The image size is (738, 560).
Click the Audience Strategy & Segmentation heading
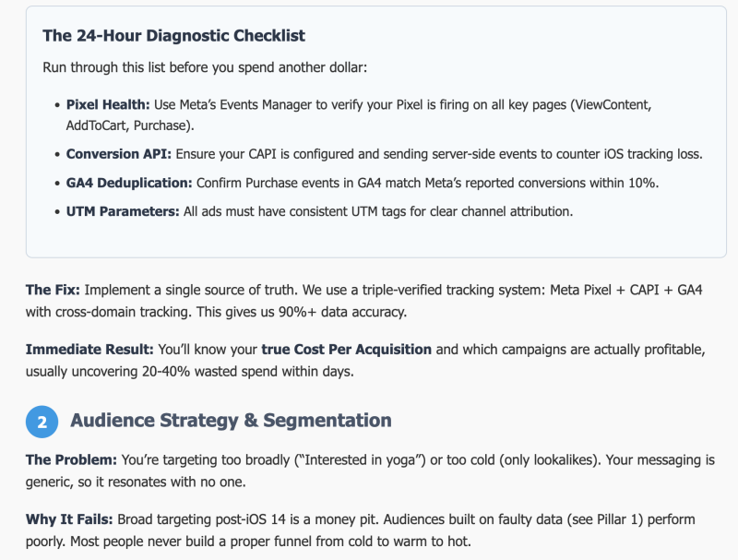coord(231,421)
